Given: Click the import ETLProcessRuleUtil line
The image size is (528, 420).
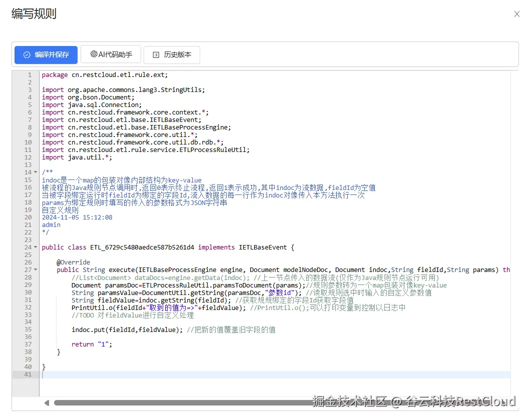Looking at the screenshot, I should pos(146,150).
